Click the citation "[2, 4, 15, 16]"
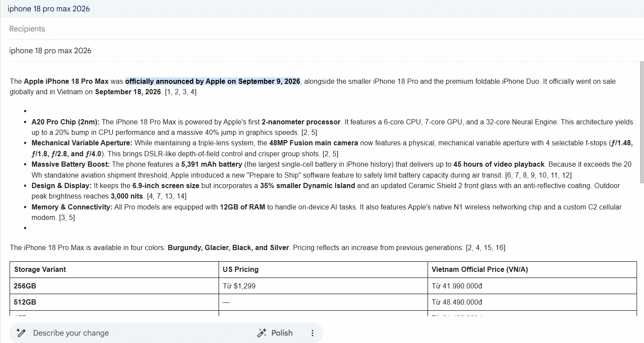644x343 pixels. point(486,247)
